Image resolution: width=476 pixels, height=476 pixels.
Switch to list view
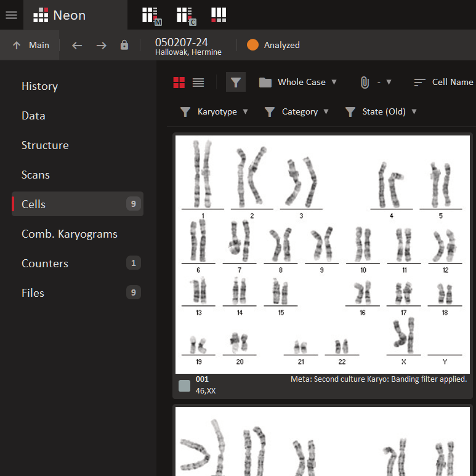[x=198, y=83]
